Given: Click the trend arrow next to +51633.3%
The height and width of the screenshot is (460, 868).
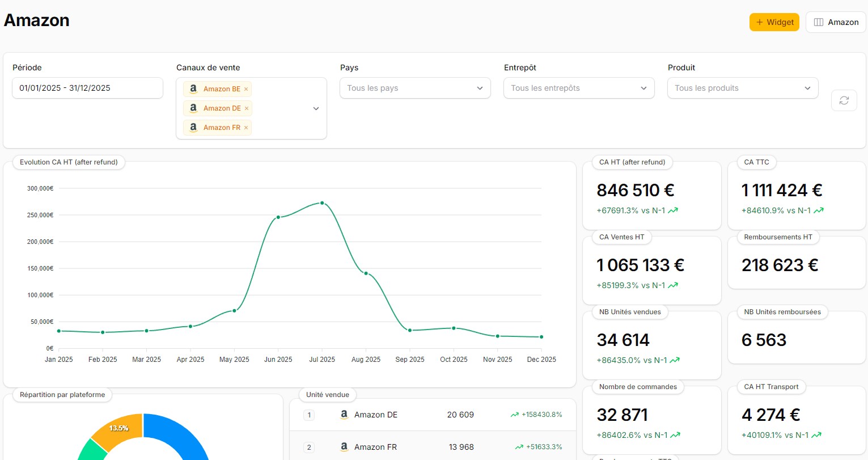Looking at the screenshot, I should (519, 446).
